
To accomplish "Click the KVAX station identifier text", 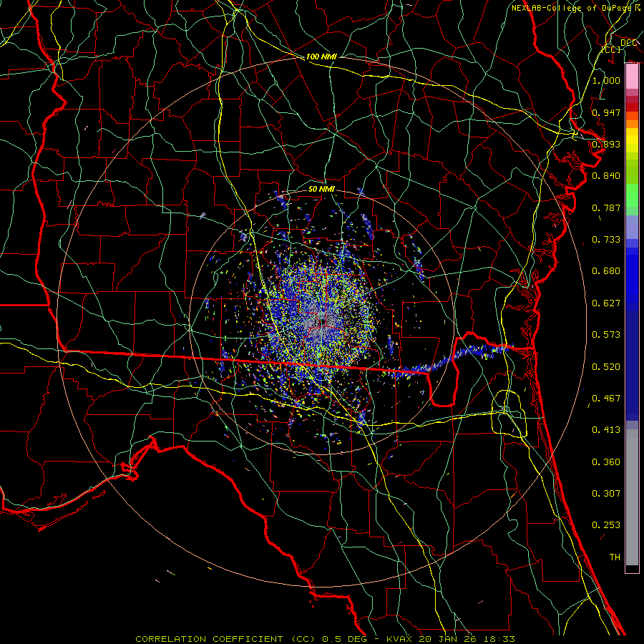I will [399, 639].
